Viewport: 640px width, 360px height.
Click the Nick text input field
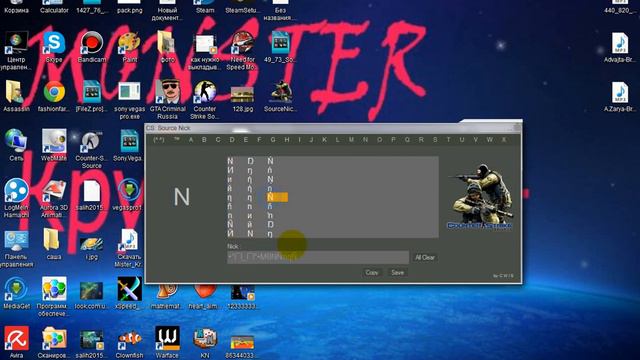click(x=318, y=258)
